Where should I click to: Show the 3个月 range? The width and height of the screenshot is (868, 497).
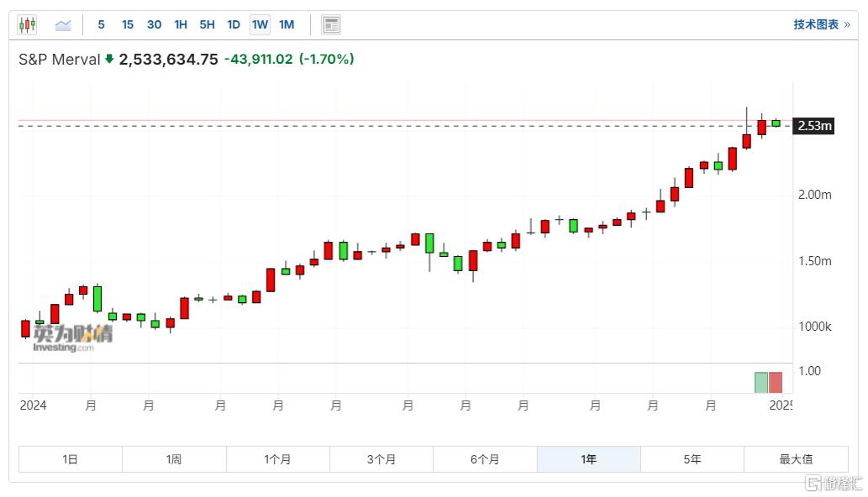point(381,459)
